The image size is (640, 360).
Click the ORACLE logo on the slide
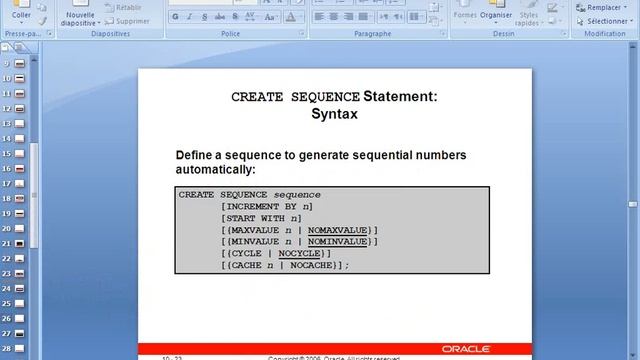[x=466, y=349]
